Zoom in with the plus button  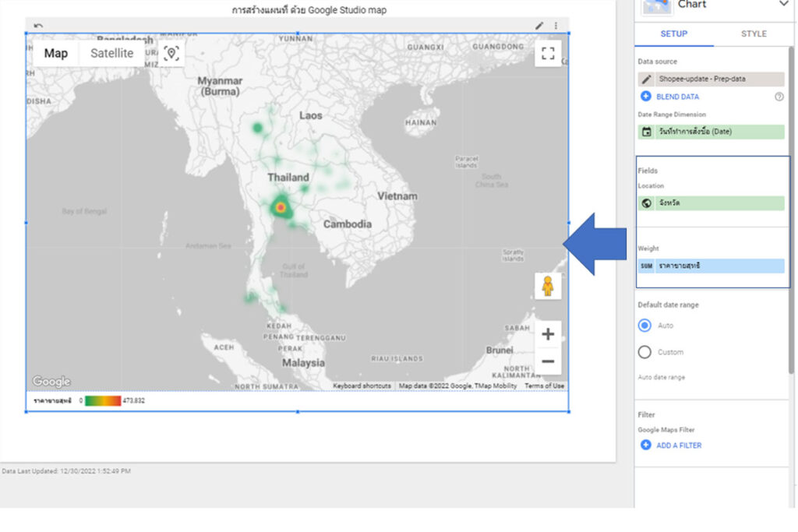548,334
